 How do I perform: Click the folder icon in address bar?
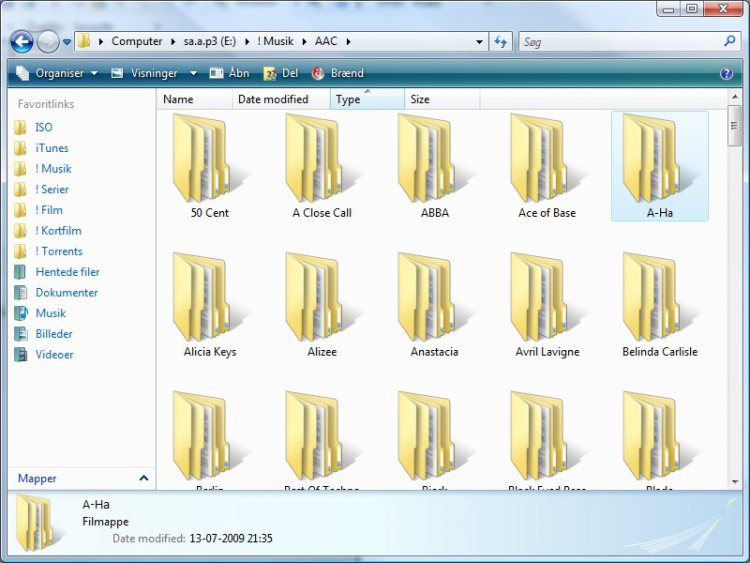coord(84,41)
